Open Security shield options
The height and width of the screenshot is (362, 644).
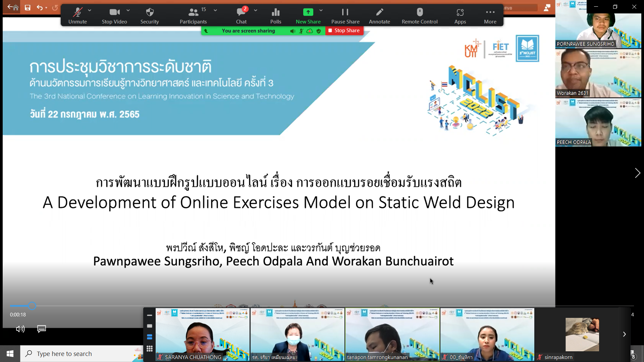pos(150,15)
